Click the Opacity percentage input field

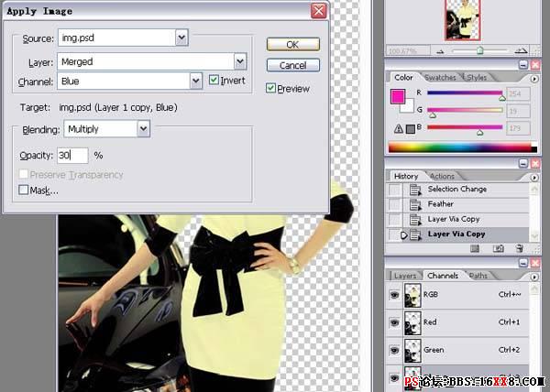[72, 155]
